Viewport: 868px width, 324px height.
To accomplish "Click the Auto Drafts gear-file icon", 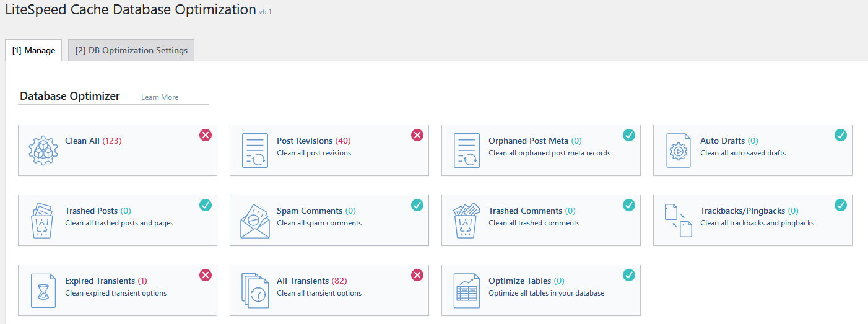I will (x=678, y=150).
